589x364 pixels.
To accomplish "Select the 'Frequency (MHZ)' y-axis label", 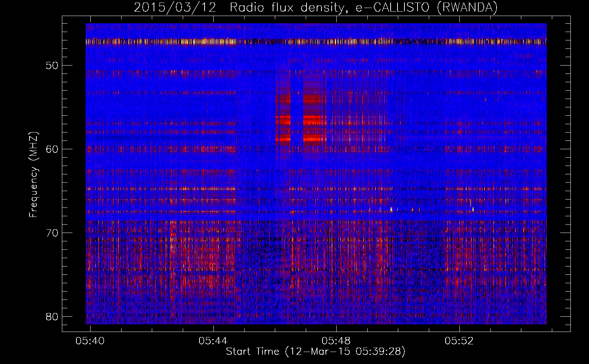I will point(33,175).
